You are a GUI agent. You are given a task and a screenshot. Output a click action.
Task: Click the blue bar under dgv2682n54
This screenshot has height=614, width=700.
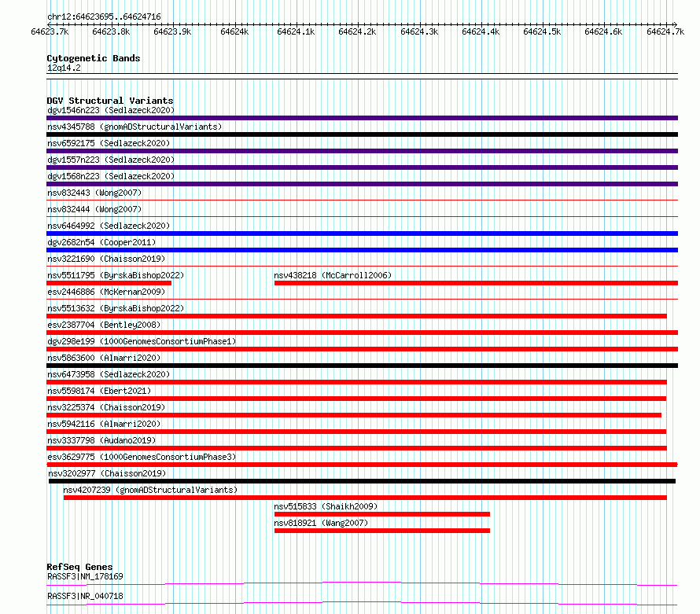(362, 250)
